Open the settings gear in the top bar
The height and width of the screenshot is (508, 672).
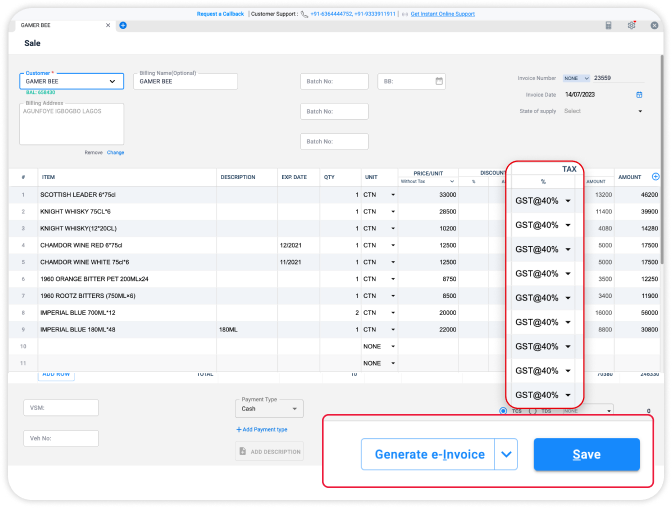coord(631,25)
